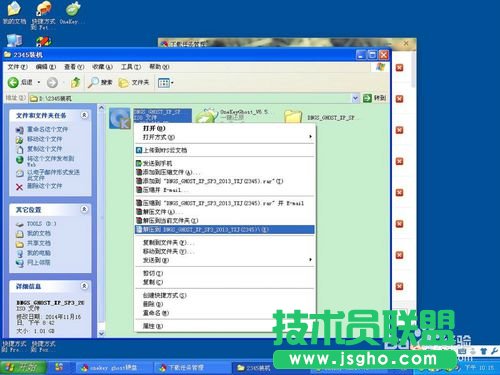Choose 复制到文件夹 in context menu

pos(224,242)
